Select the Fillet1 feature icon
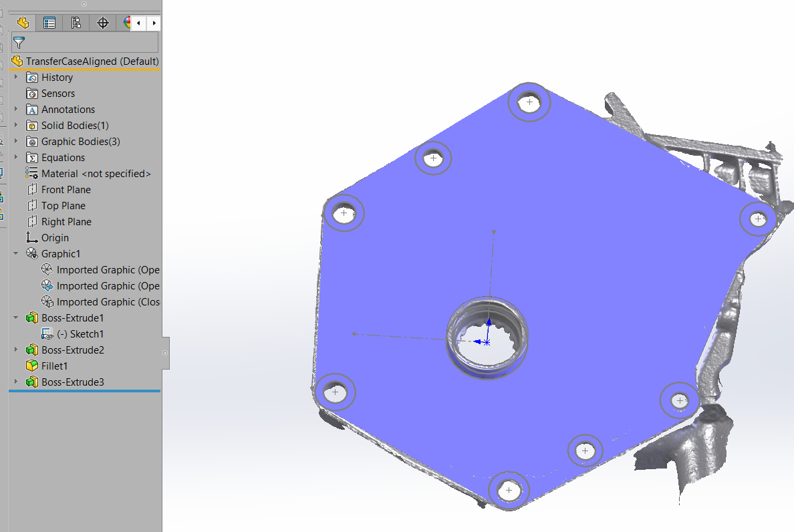This screenshot has width=794, height=532. coord(31,366)
